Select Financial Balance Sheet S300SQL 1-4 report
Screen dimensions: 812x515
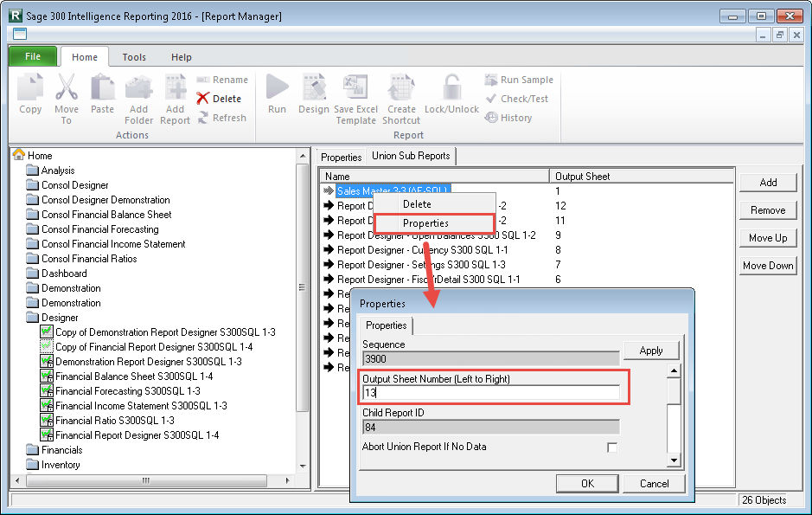point(127,377)
